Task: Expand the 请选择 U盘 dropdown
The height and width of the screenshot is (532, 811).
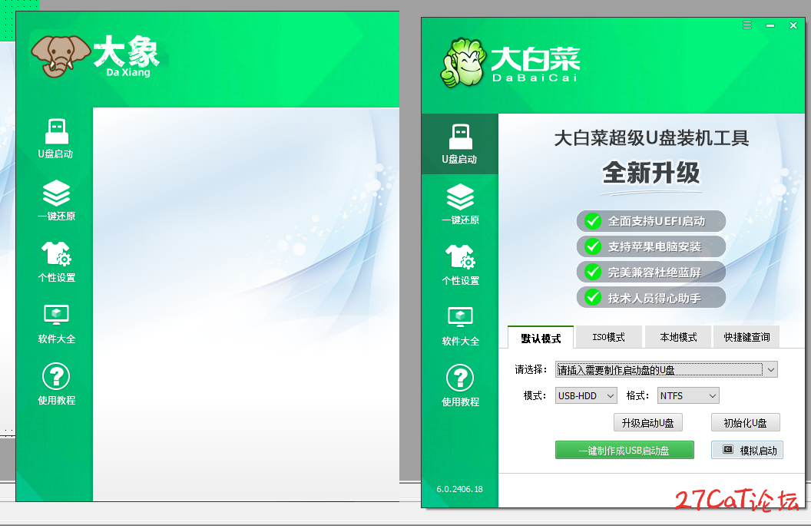Action: pos(666,370)
